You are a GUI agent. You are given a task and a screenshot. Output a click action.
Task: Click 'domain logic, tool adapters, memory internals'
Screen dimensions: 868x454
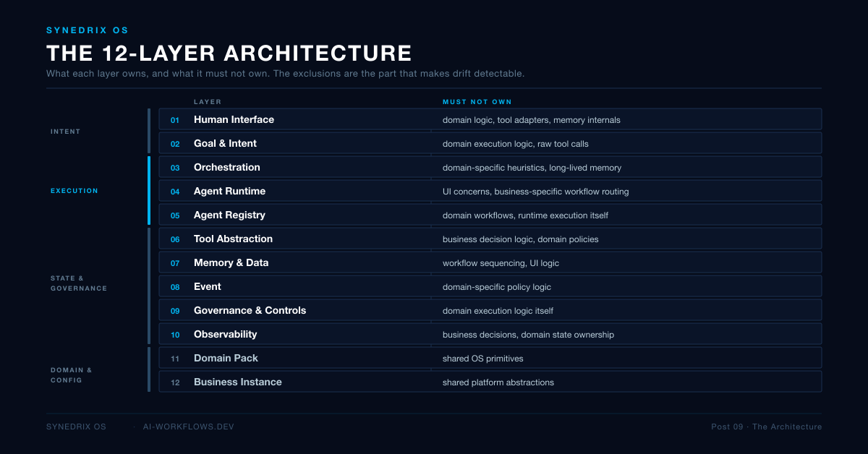pyautogui.click(x=532, y=120)
